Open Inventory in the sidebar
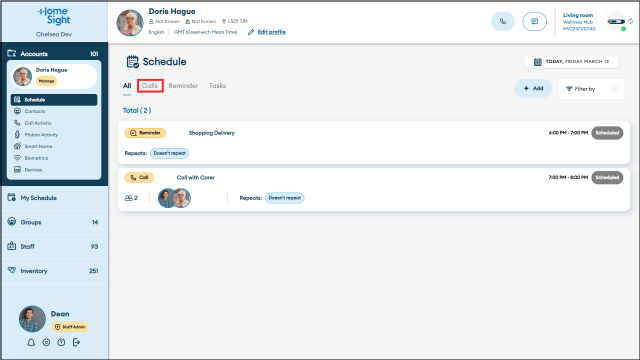The image size is (640, 360). click(55, 271)
